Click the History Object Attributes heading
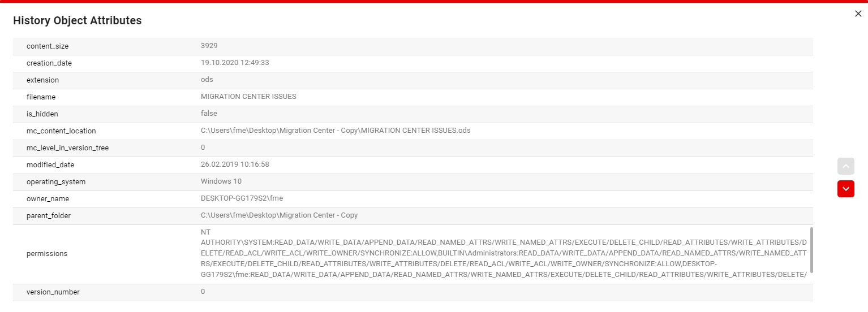This screenshot has height=312, width=868. [78, 21]
